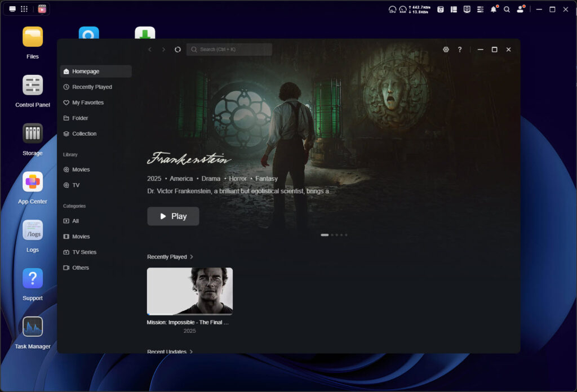
Task: Click the user account icon in top bar
Action: (520, 10)
